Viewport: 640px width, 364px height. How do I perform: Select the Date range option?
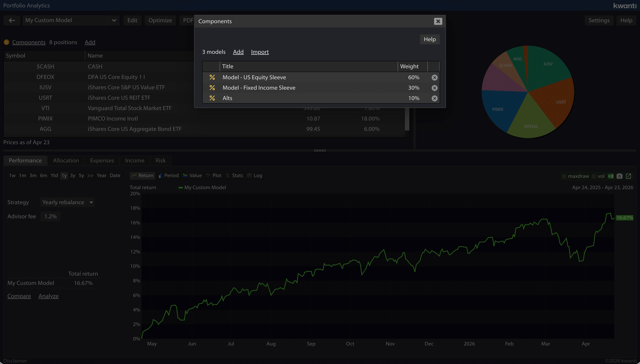115,175
